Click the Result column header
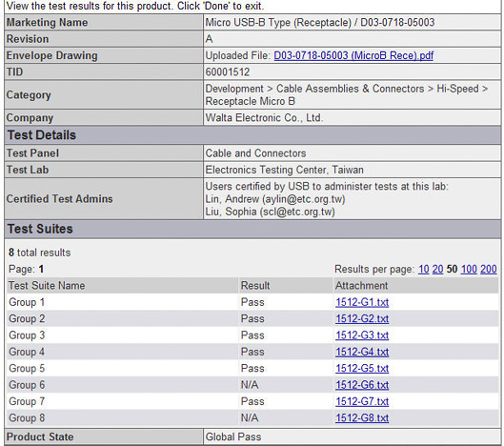 click(255, 286)
